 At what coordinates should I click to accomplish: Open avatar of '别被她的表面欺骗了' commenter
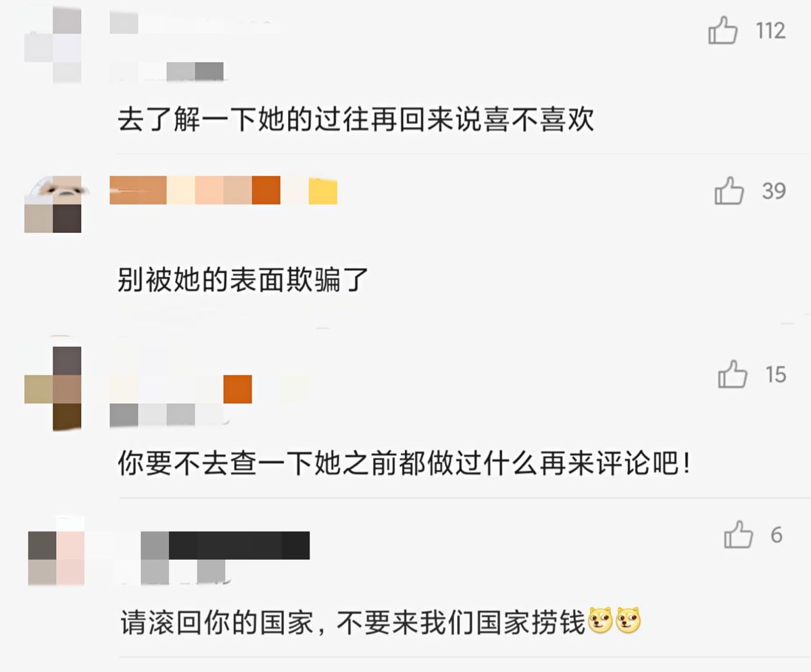(x=53, y=204)
